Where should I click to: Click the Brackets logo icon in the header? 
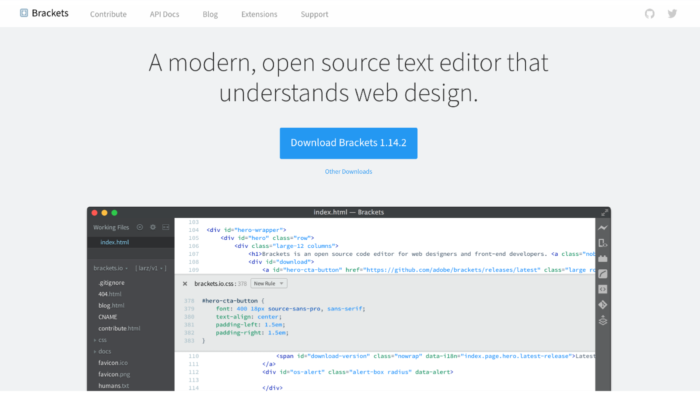[24, 13]
